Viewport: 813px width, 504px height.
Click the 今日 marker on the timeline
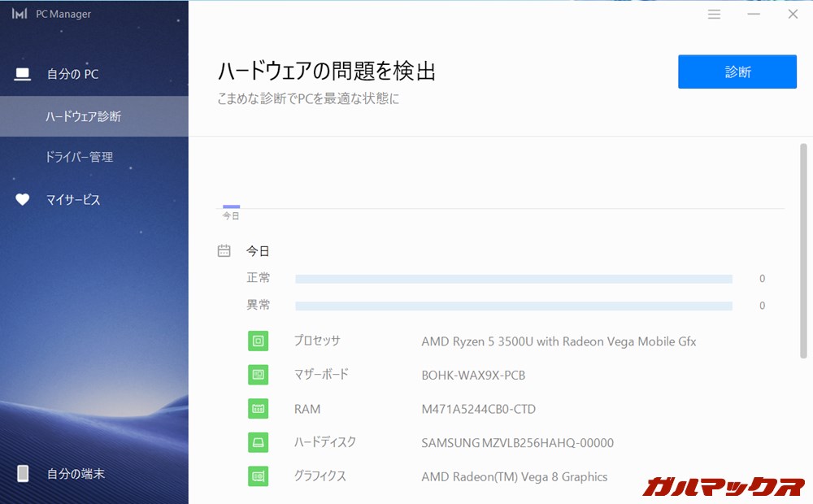click(x=231, y=207)
